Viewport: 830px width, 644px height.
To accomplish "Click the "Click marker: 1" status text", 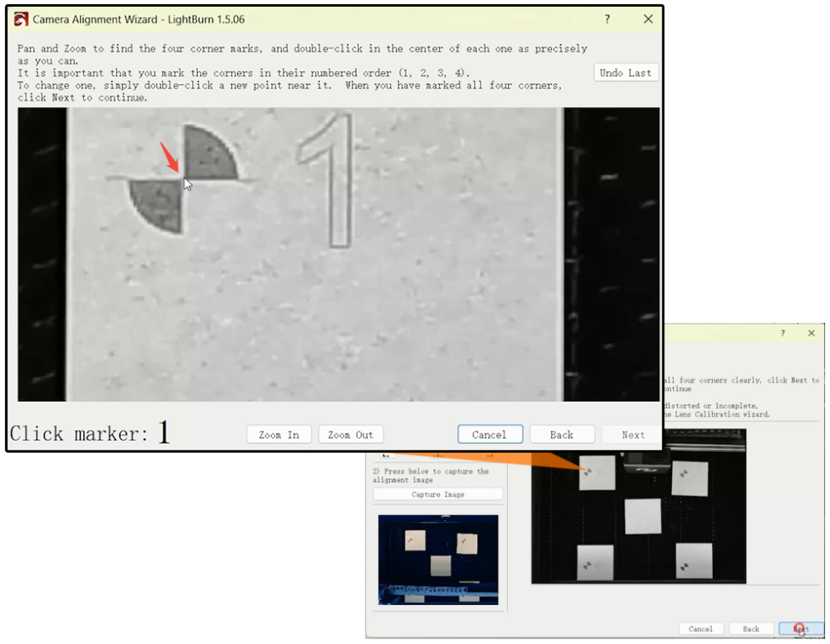I will (90, 432).
